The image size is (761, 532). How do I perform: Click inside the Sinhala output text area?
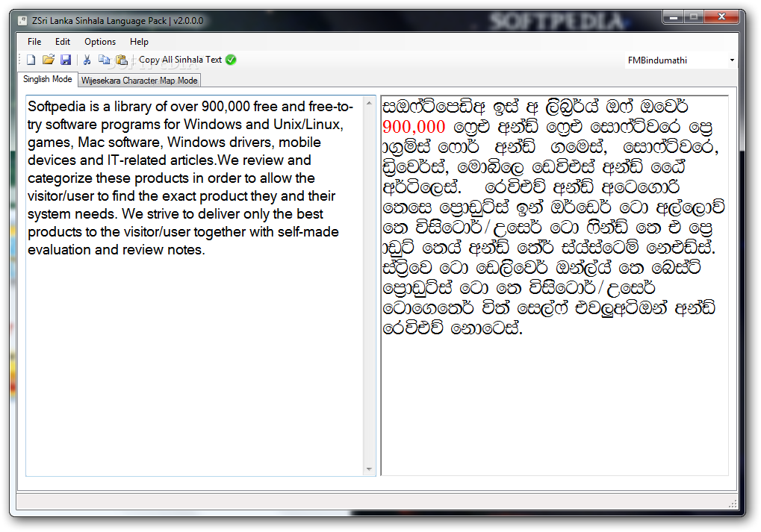(x=555, y=286)
